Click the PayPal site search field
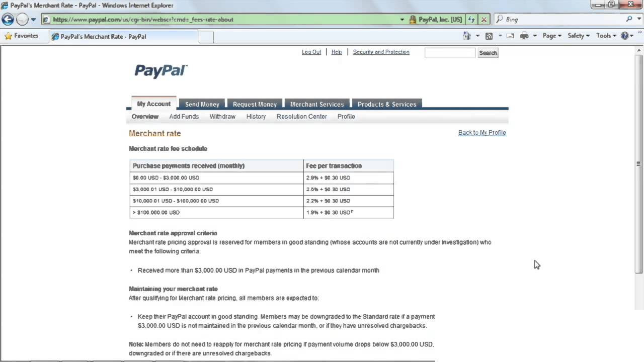 [x=450, y=53]
